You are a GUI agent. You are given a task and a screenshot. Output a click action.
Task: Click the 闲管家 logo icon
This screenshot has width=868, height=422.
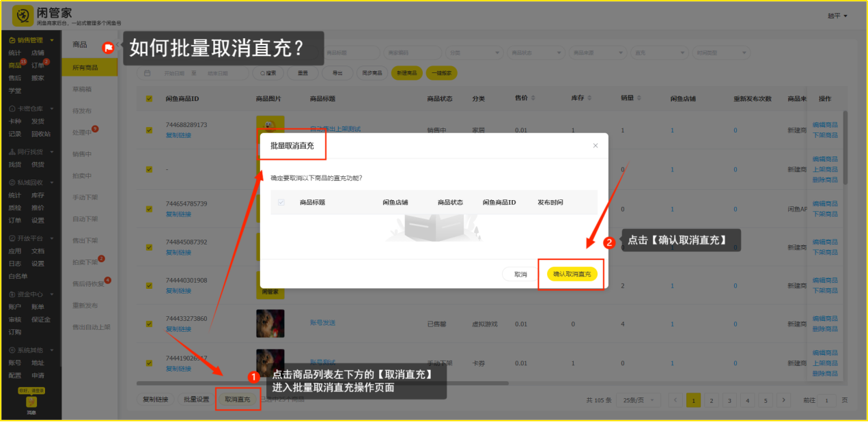[23, 15]
